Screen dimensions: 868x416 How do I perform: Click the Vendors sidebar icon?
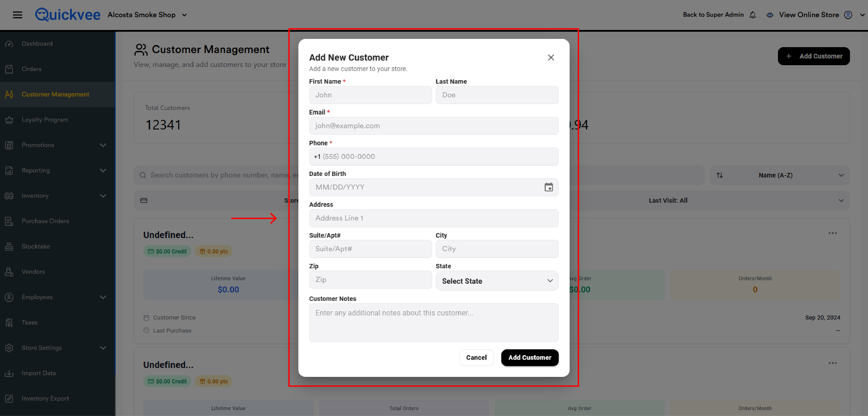[9, 272]
